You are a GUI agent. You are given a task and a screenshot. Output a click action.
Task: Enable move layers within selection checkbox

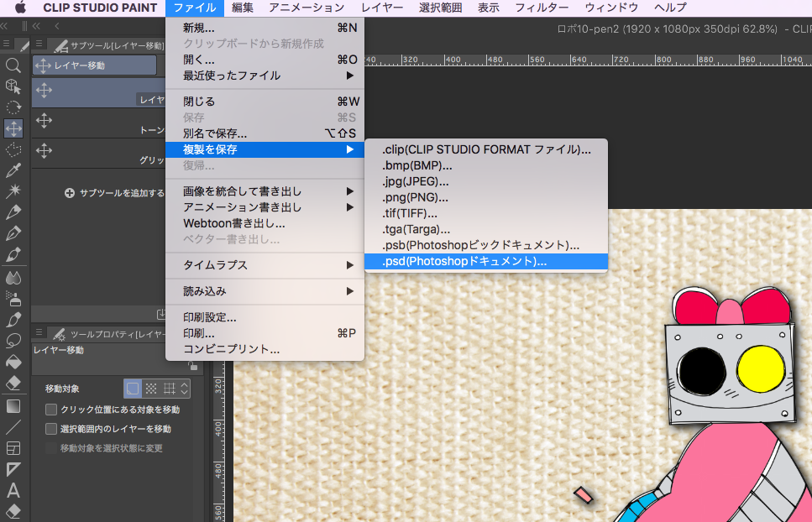point(50,429)
